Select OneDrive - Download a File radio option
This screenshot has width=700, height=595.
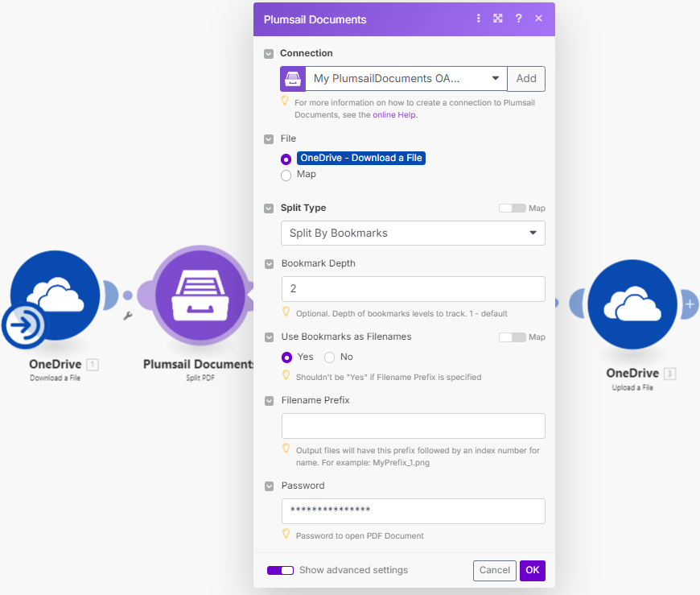coord(286,159)
